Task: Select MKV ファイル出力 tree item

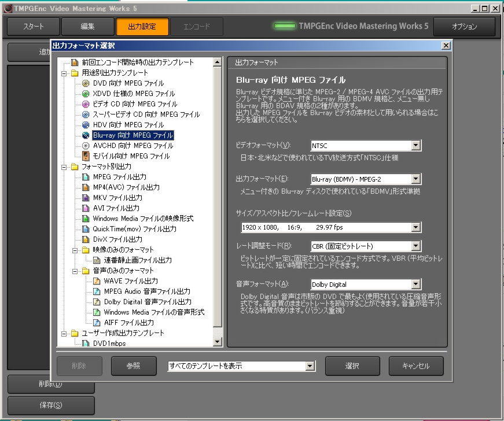Action: click(x=117, y=198)
